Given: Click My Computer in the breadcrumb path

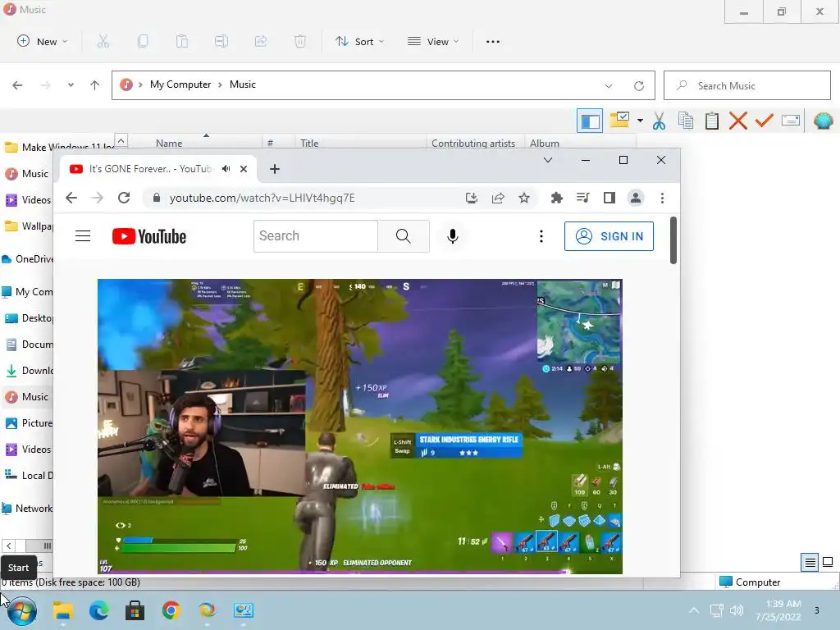Looking at the screenshot, I should [180, 84].
